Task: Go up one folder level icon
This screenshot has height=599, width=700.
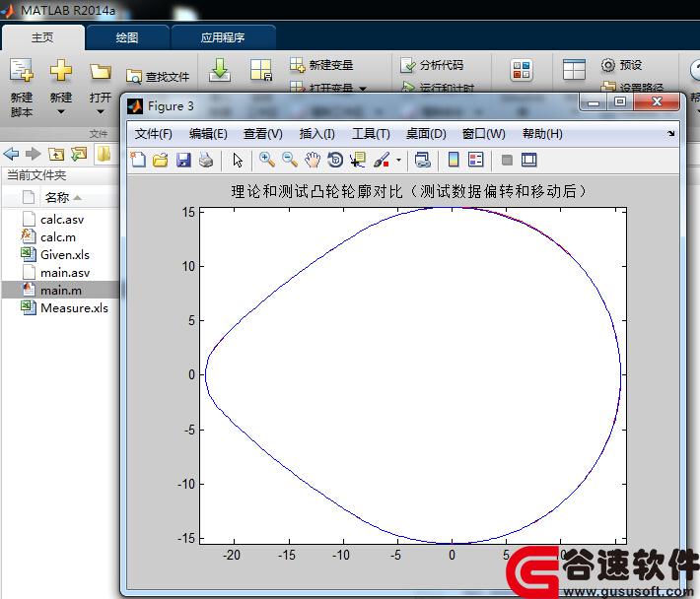Action: click(56, 155)
